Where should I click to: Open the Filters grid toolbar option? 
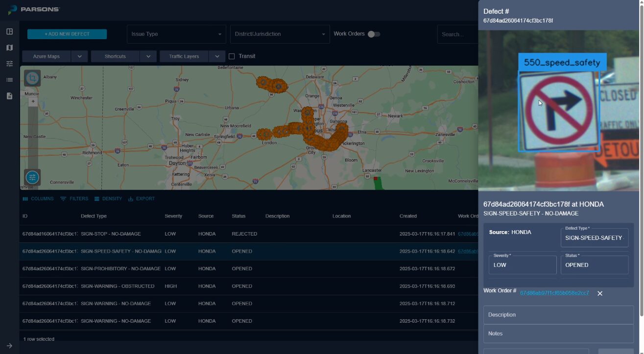74,199
